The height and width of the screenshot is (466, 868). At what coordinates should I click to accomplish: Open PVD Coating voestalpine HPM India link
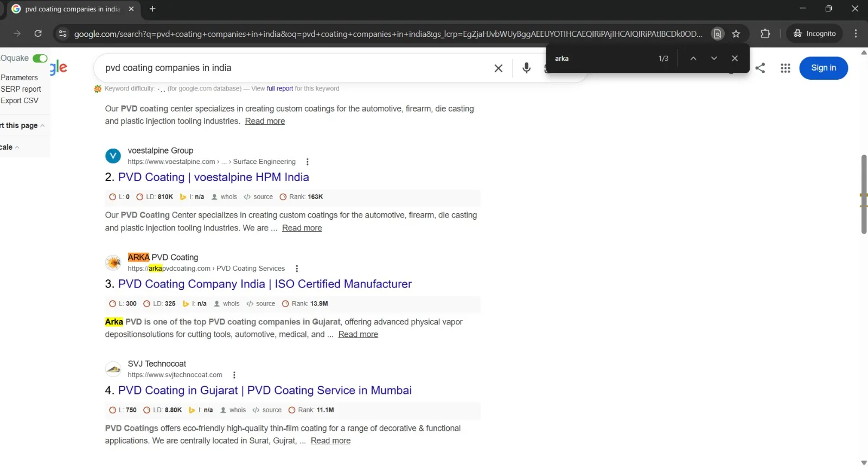pyautogui.click(x=213, y=177)
